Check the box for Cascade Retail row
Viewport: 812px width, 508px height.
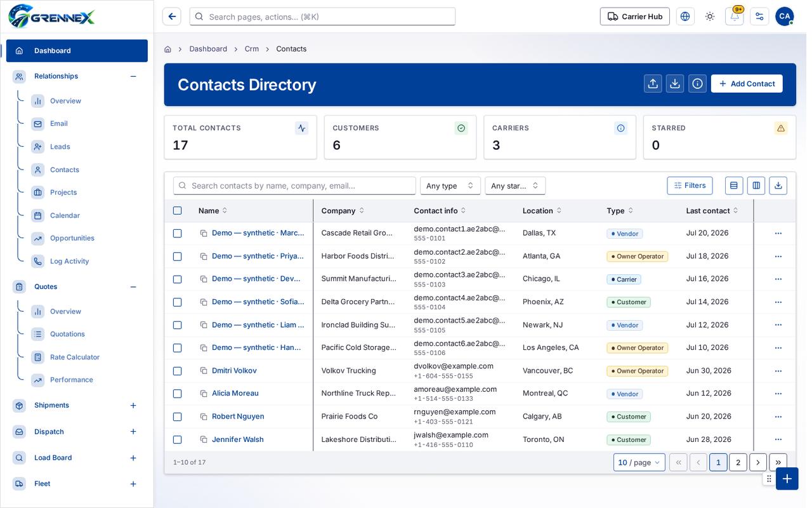click(x=178, y=233)
